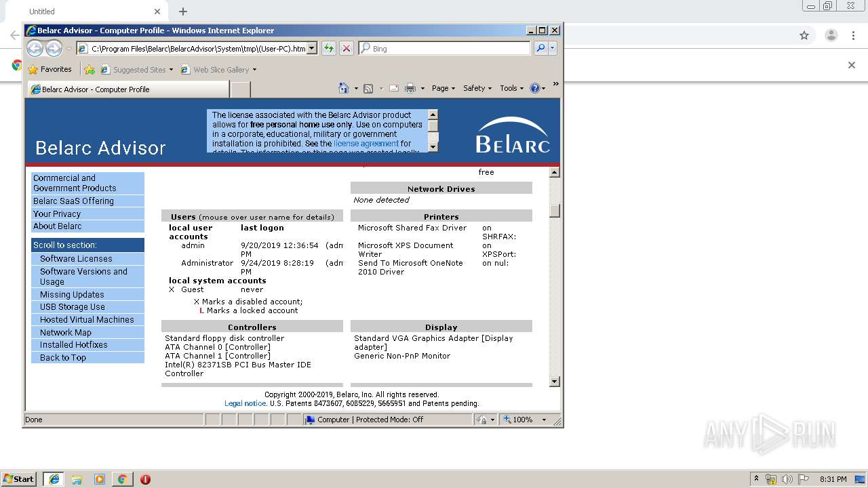868x488 pixels.
Task: Open the Chrome profile avatar icon
Action: tap(831, 35)
